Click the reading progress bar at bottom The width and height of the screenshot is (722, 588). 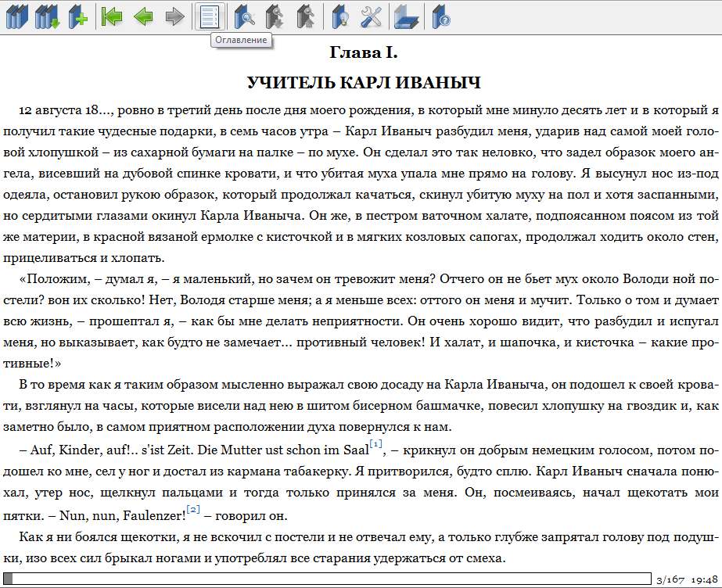click(327, 579)
